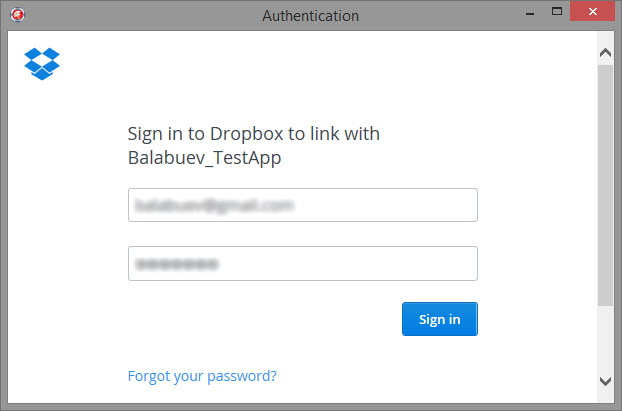Click the vertical scrollbar thumb
The height and width of the screenshot is (411, 622).
[605, 185]
